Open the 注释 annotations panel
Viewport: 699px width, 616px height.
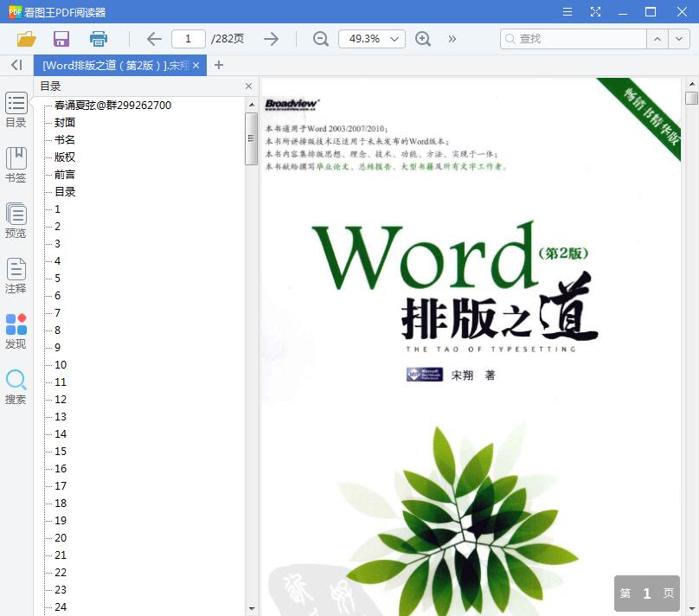(16, 275)
